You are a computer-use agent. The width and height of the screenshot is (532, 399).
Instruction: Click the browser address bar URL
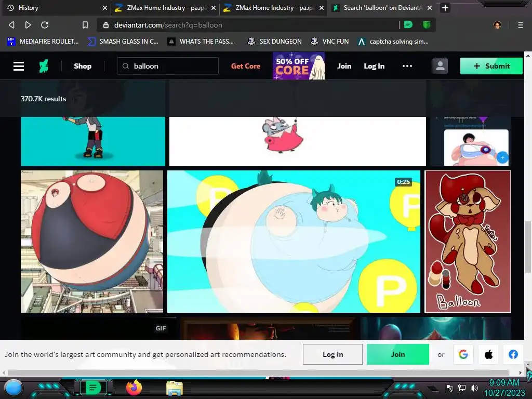(x=168, y=25)
